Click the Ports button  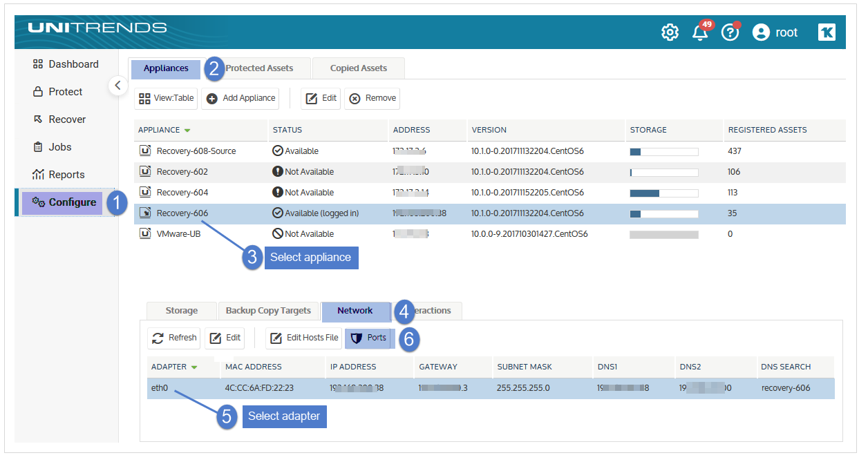[x=369, y=338]
